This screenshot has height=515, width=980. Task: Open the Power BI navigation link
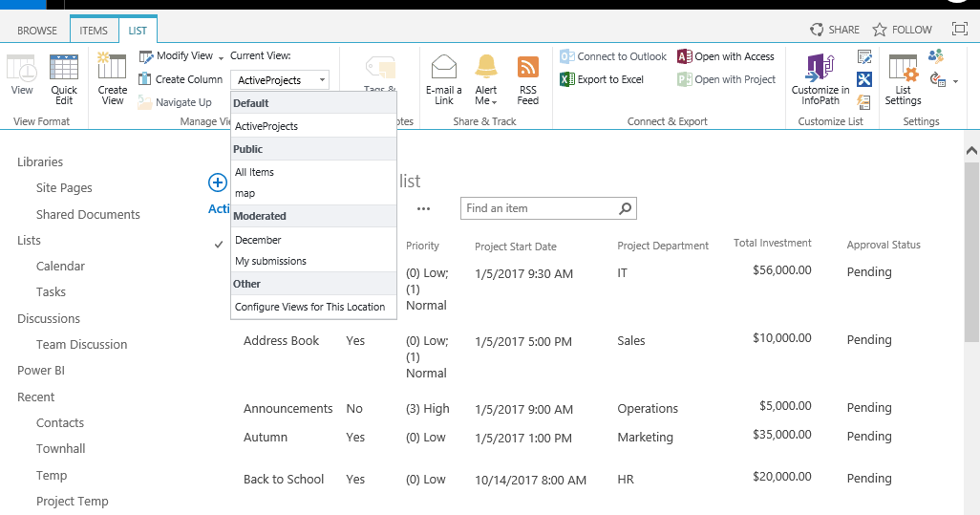tap(41, 370)
